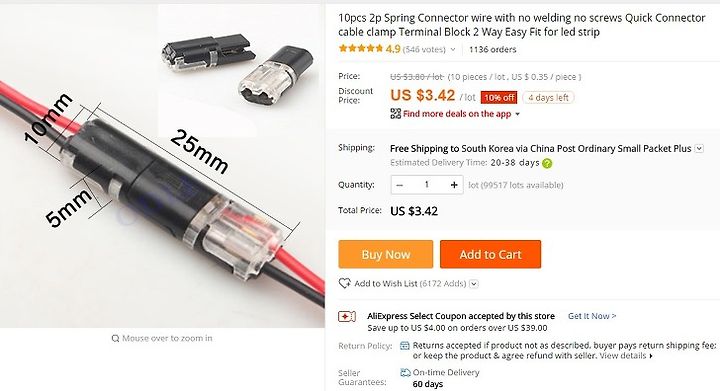Open the Get It Now coupon link

tap(592, 316)
